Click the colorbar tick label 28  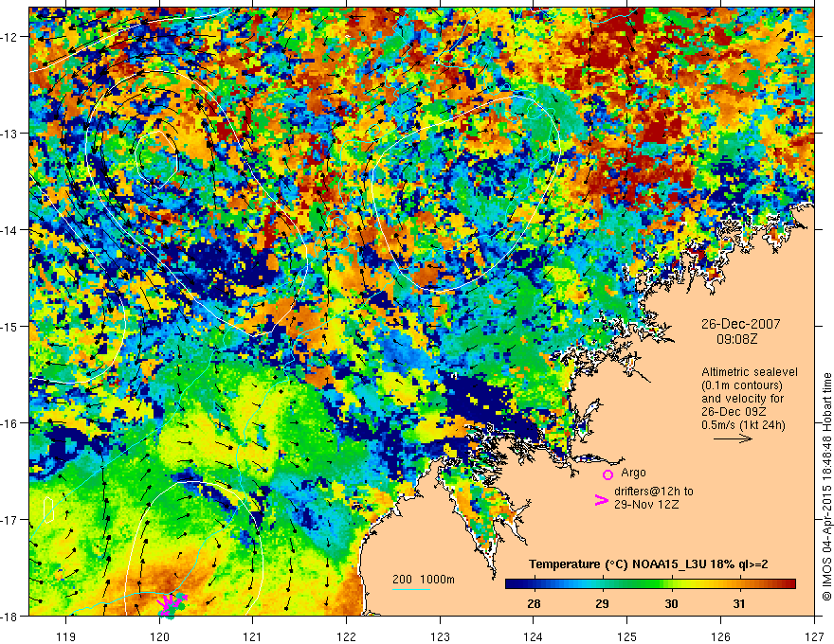point(534,603)
